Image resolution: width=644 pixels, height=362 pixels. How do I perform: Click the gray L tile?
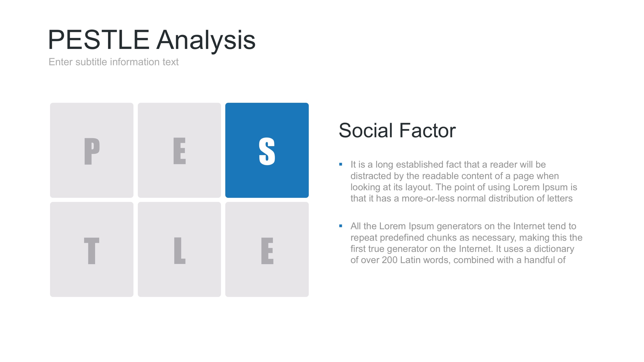click(179, 249)
